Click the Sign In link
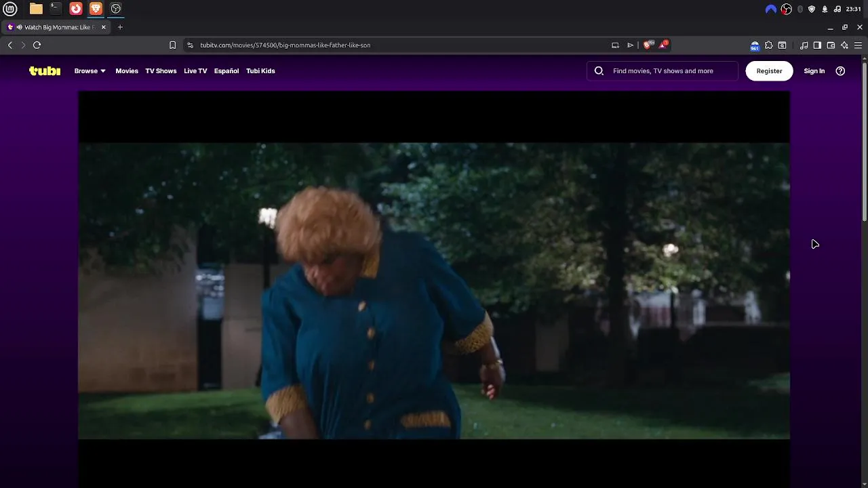The width and height of the screenshot is (868, 488). tap(814, 70)
